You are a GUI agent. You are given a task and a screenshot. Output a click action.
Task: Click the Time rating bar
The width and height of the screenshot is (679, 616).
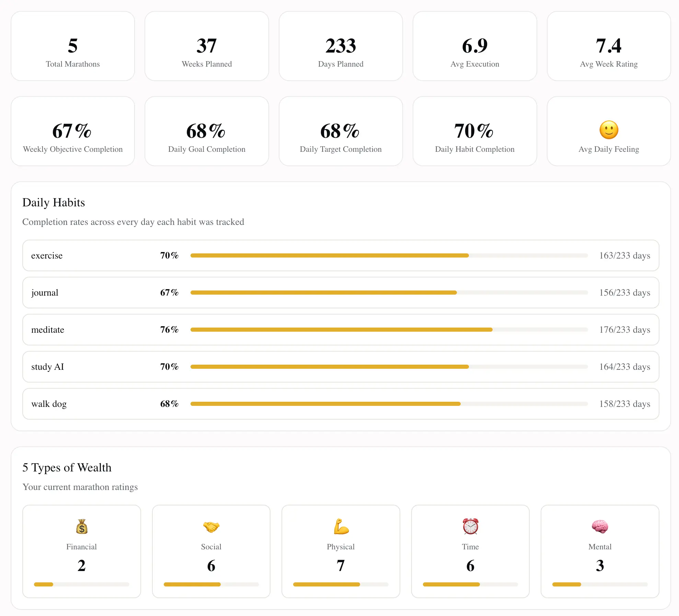(470, 584)
